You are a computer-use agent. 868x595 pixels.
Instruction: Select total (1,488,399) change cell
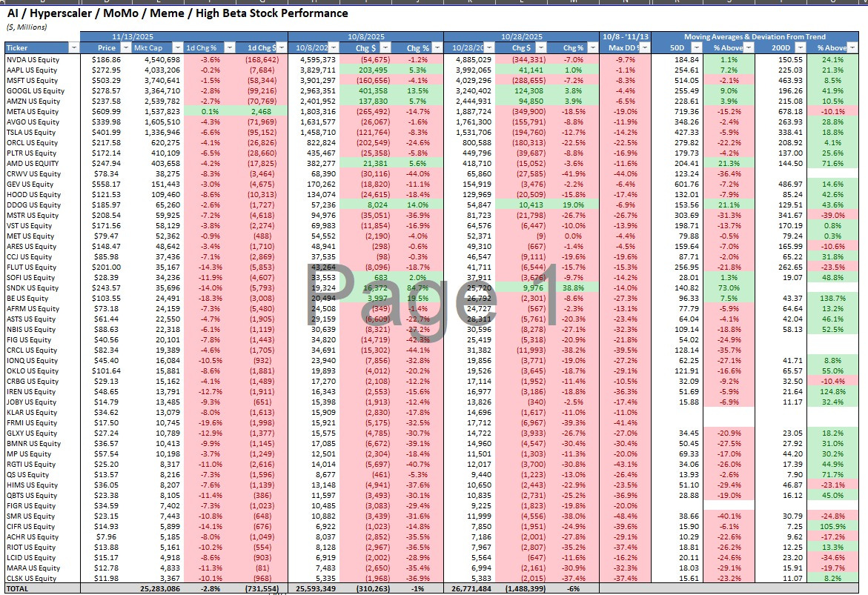click(x=521, y=589)
